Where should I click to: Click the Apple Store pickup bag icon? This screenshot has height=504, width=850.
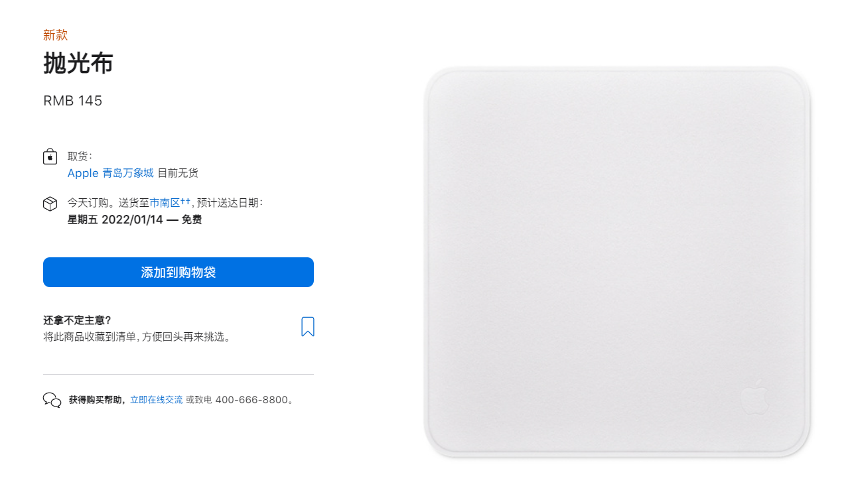point(50,157)
